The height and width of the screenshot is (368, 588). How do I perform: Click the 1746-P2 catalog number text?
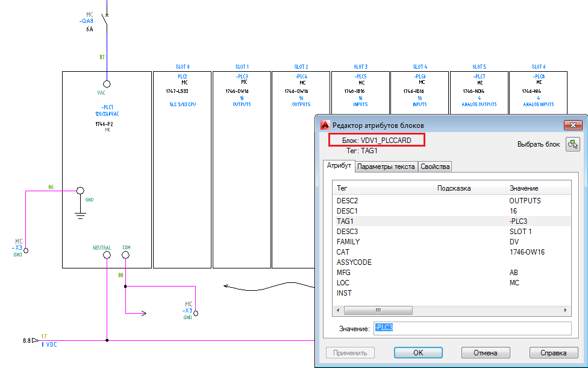pyautogui.click(x=104, y=124)
